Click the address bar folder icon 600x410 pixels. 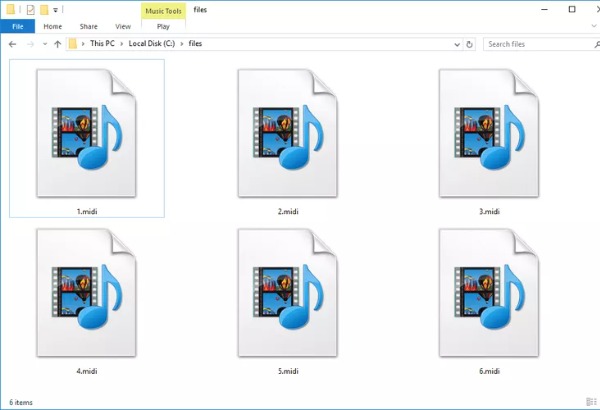pyautogui.click(x=72, y=44)
